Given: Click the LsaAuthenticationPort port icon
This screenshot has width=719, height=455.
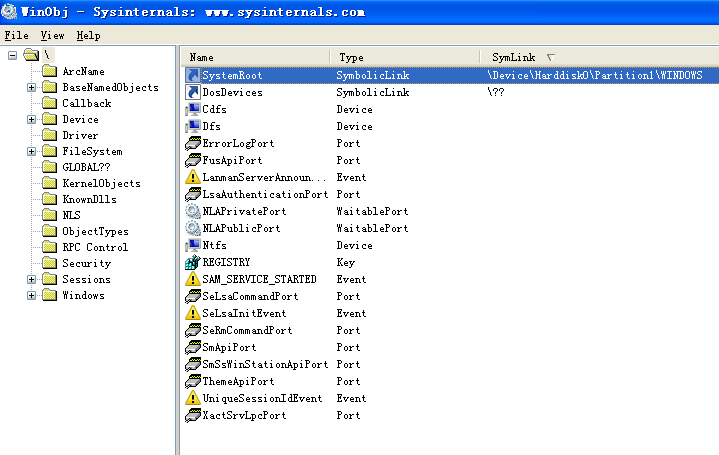Looking at the screenshot, I should click(x=193, y=194).
